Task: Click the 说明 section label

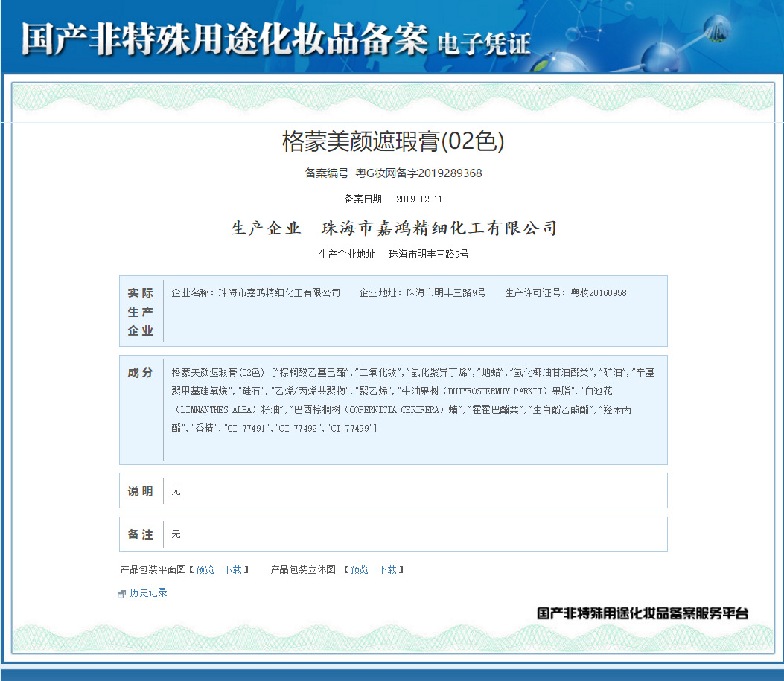Action: click(141, 491)
